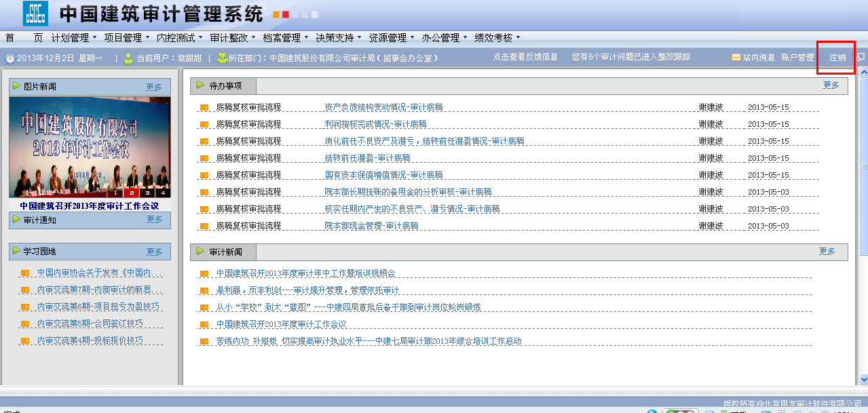The width and height of the screenshot is (868, 413).
Task: Expand the 计划管理 dropdown menu
Action: (x=74, y=37)
